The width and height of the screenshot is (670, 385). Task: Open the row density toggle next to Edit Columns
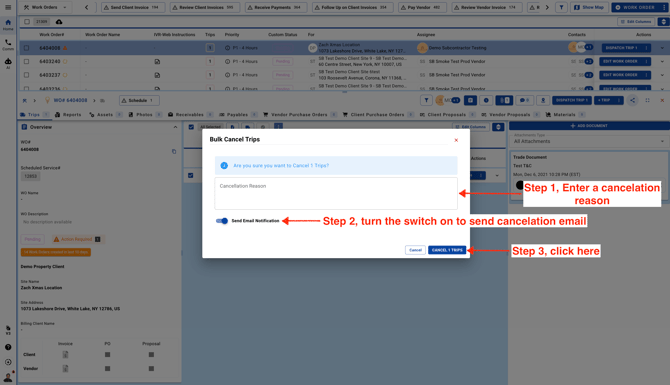pos(663,22)
